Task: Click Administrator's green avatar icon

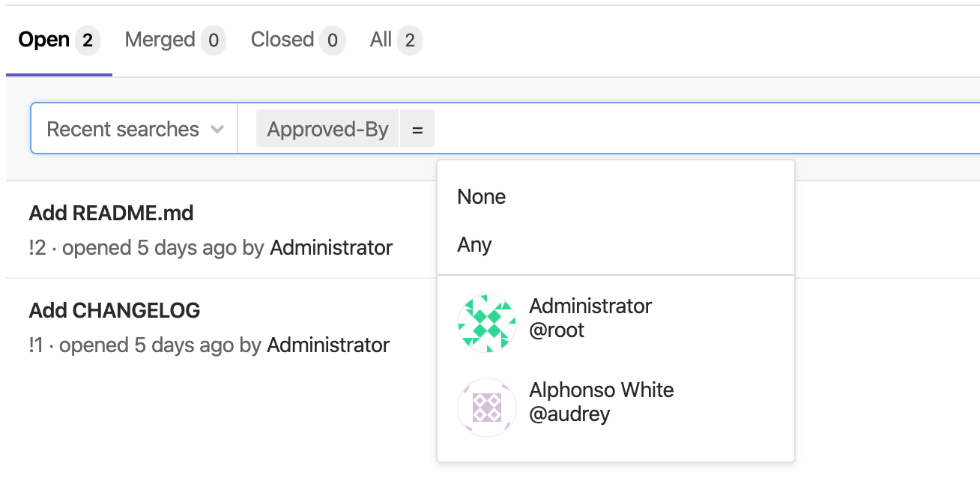Action: [x=487, y=323]
